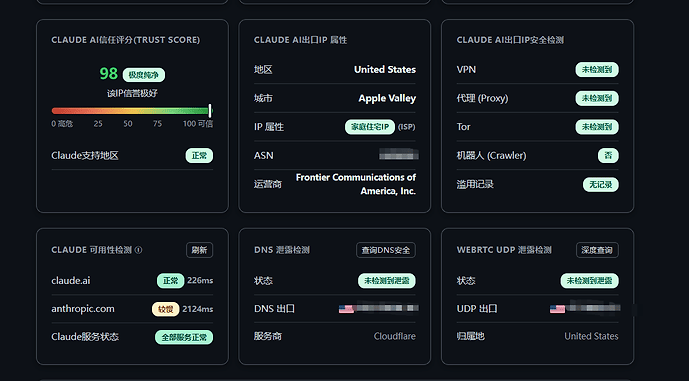Click the 100 可信 scale label
Image resolution: width=689 pixels, height=381 pixels.
(198, 124)
